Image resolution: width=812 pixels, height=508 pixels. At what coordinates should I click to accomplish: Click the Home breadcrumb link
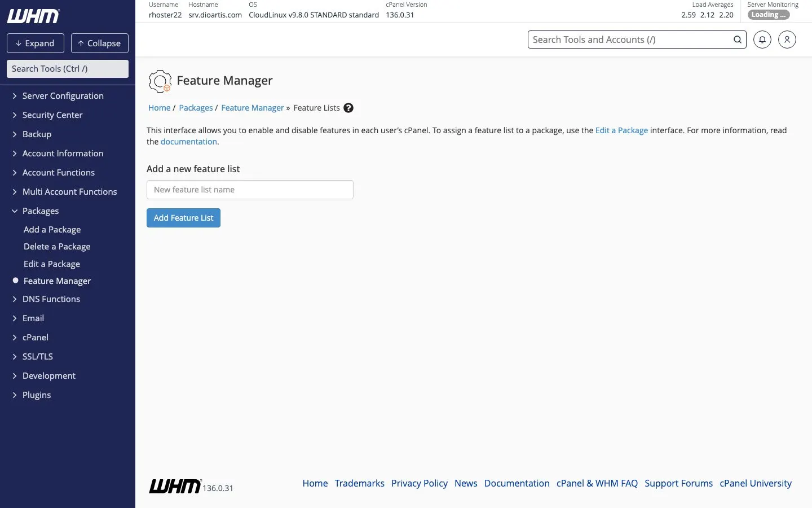pos(159,108)
